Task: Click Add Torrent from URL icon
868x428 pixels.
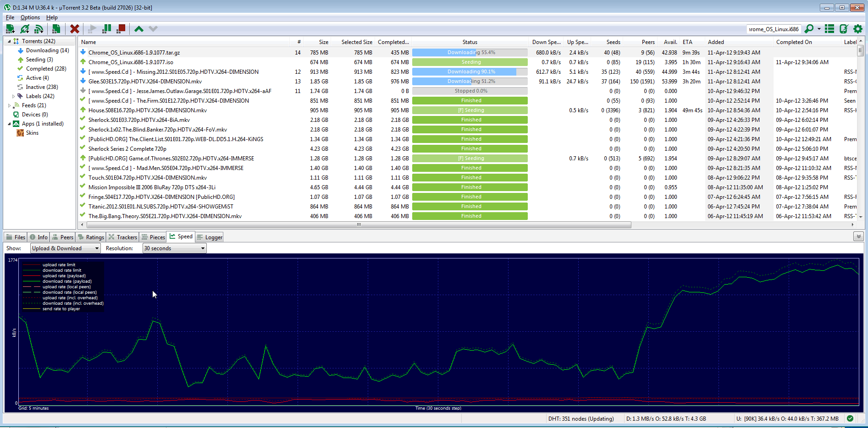Action: click(25, 29)
